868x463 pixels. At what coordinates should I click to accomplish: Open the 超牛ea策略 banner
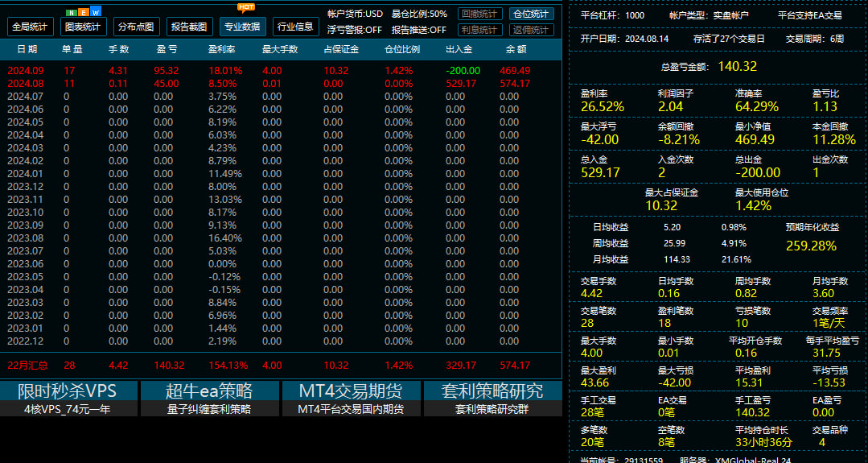click(210, 399)
